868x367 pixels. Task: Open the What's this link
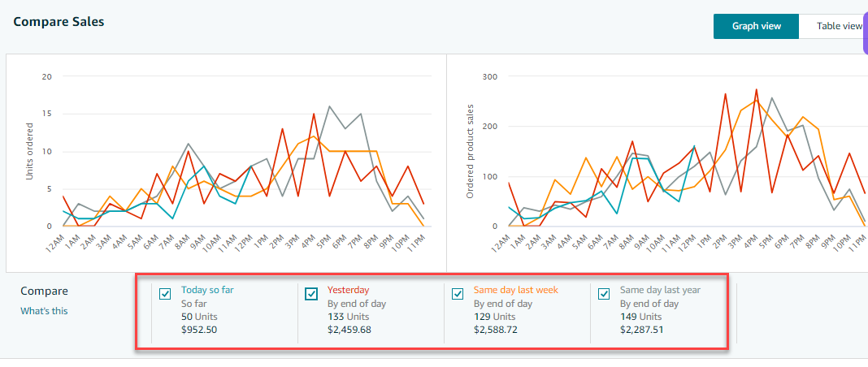coord(44,311)
